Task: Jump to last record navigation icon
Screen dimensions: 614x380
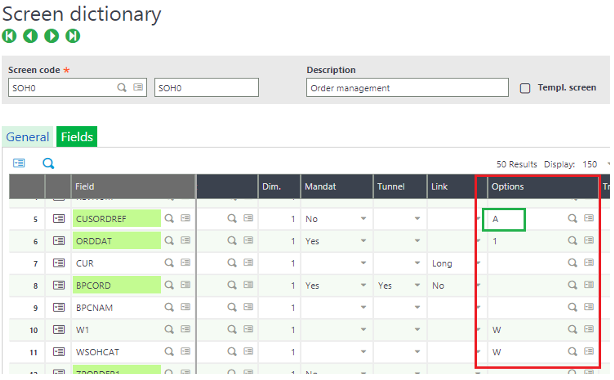Action: click(x=72, y=36)
